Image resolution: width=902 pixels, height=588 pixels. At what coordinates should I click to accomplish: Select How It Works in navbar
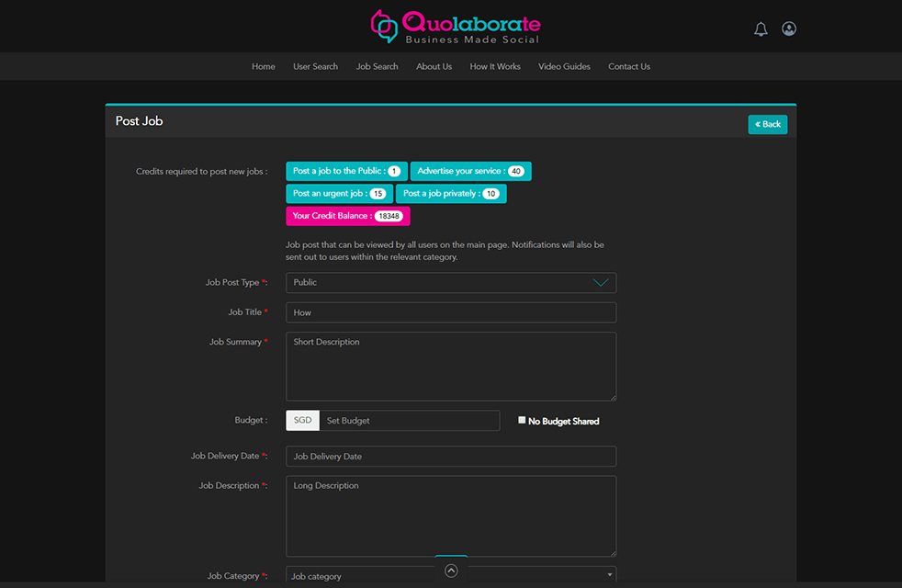(495, 67)
